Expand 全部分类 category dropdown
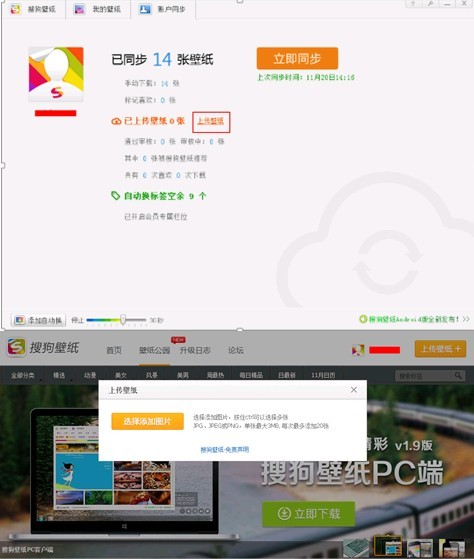Screen dimensions: 474x559 [x=22, y=375]
